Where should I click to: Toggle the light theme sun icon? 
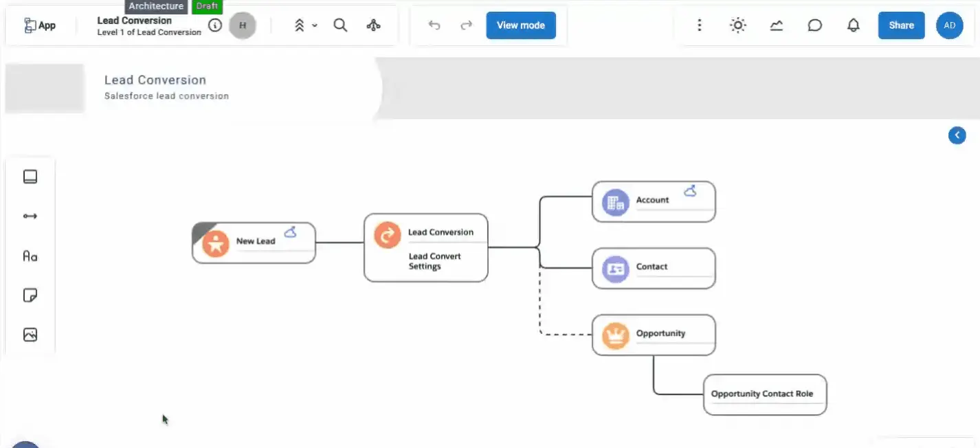pos(737,25)
